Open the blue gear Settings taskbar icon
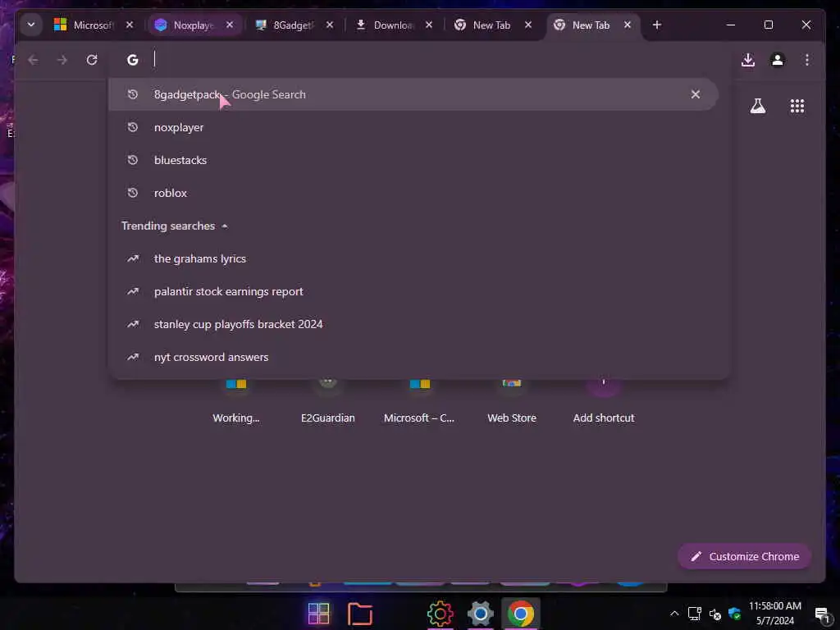The image size is (840, 630). click(x=480, y=614)
